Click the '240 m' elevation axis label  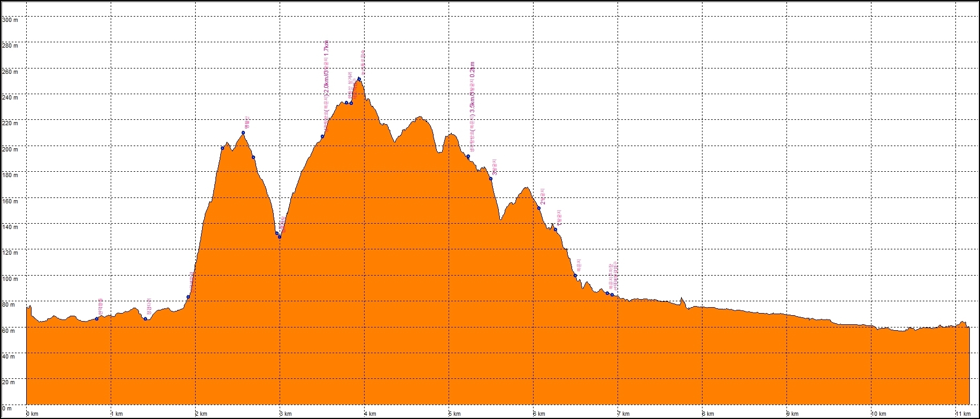click(x=10, y=97)
